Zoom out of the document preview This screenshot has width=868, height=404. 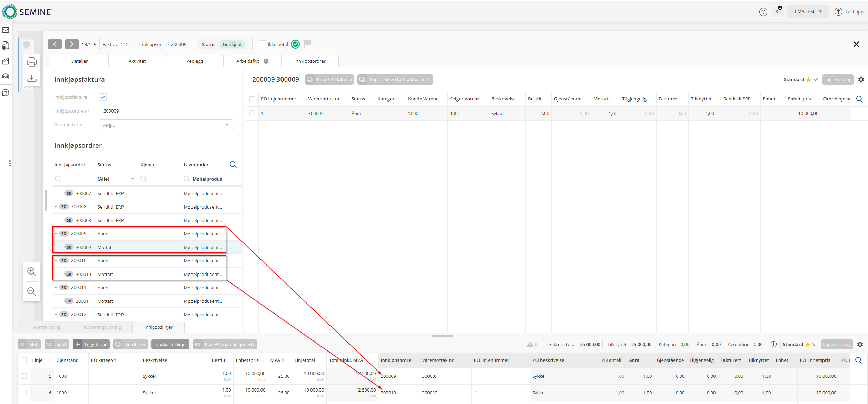(x=31, y=292)
